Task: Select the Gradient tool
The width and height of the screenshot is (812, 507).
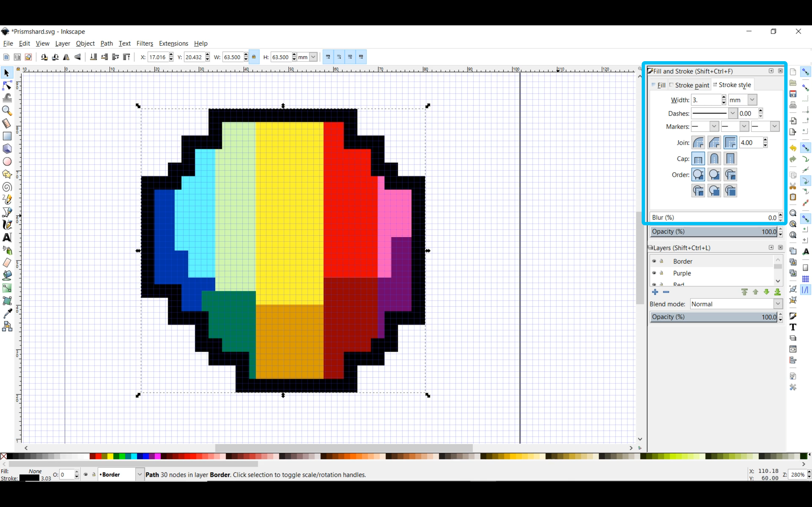Action: click(7, 288)
